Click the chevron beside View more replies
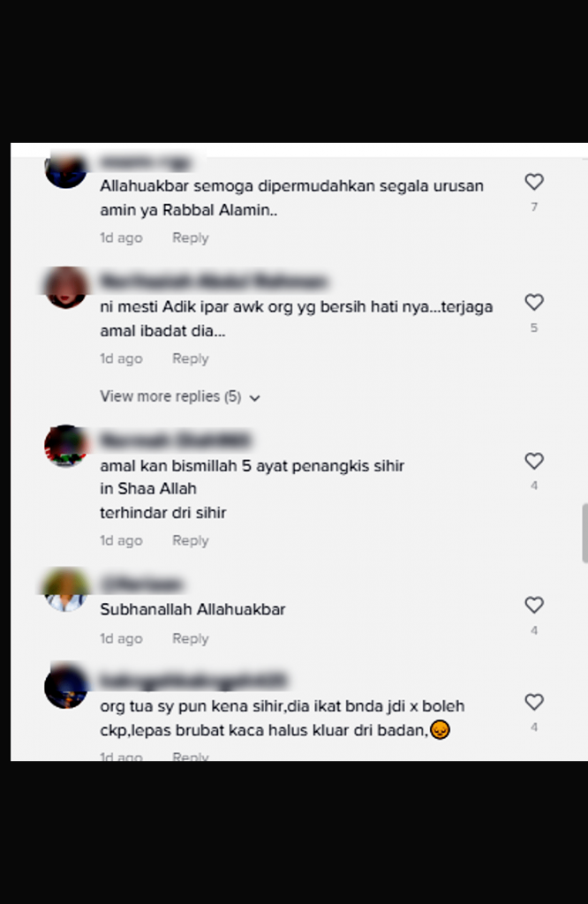 pyautogui.click(x=255, y=398)
